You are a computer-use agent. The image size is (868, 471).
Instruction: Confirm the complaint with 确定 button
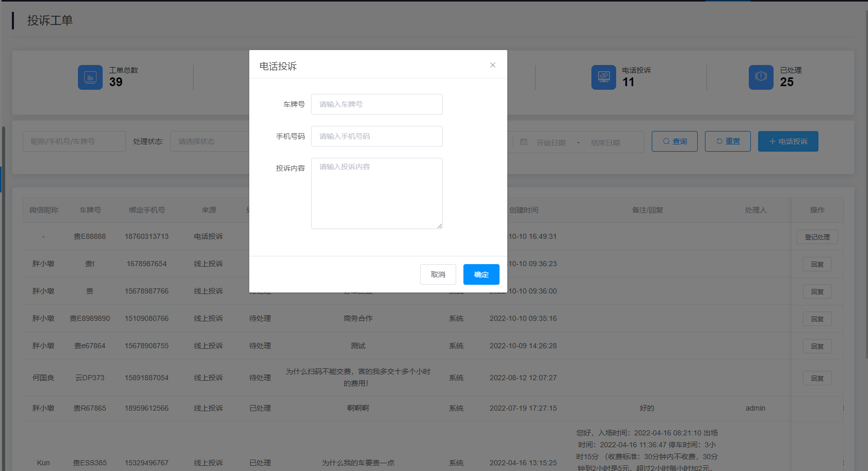coord(481,274)
